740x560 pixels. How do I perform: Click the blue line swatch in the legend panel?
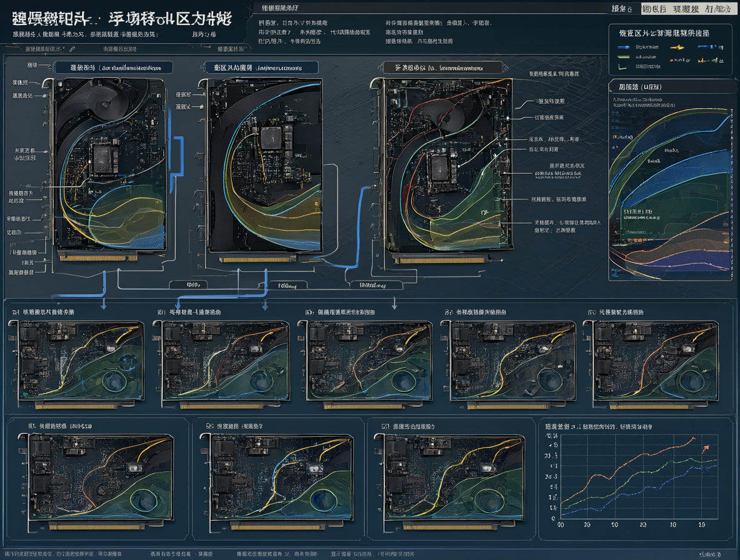(x=623, y=47)
